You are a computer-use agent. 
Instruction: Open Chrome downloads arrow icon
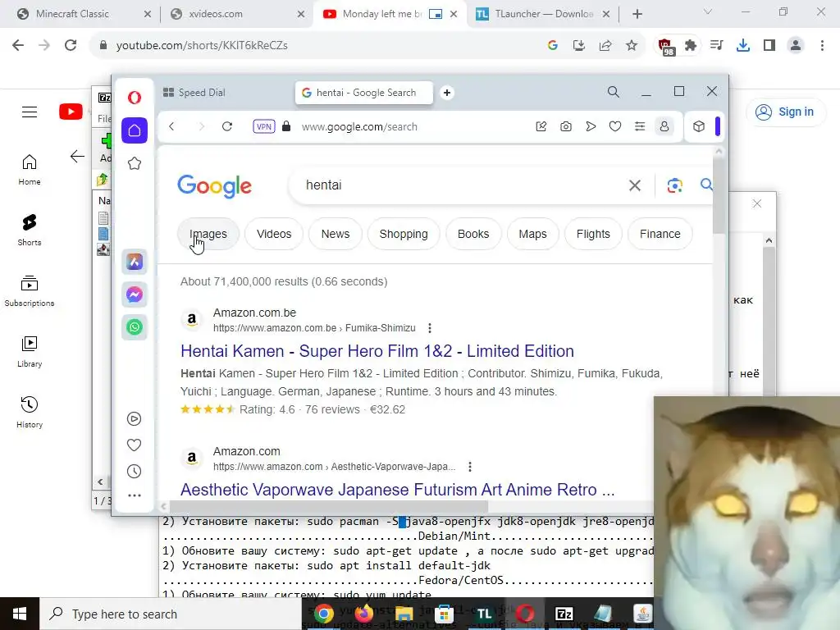(743, 46)
